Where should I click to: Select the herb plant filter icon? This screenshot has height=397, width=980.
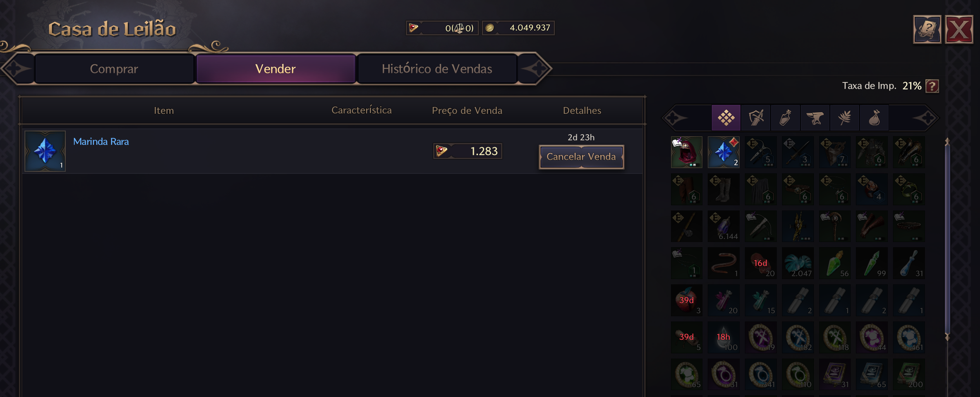click(844, 118)
